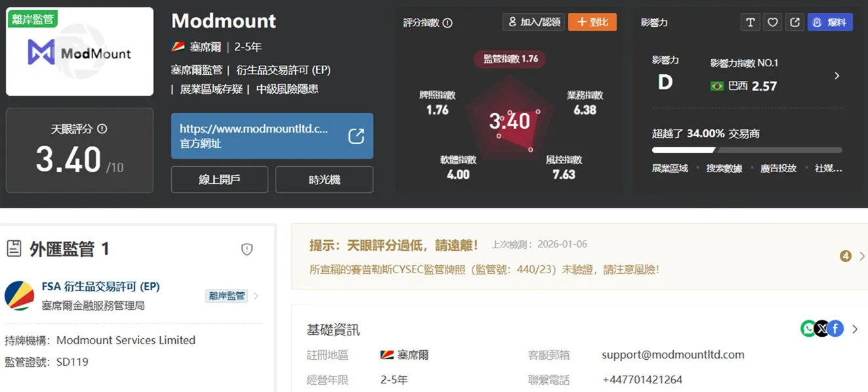Click the 離岸監管 tag in license row
The width and height of the screenshot is (868, 392).
click(226, 295)
